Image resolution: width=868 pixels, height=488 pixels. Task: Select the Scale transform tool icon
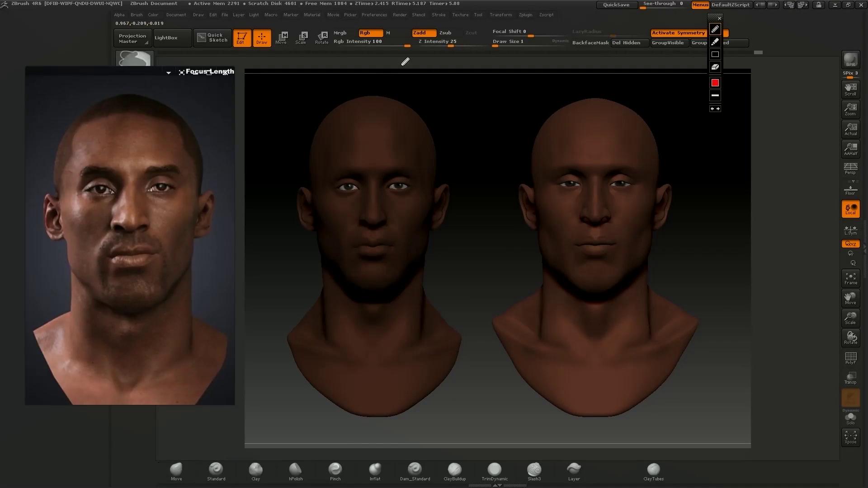coord(301,38)
